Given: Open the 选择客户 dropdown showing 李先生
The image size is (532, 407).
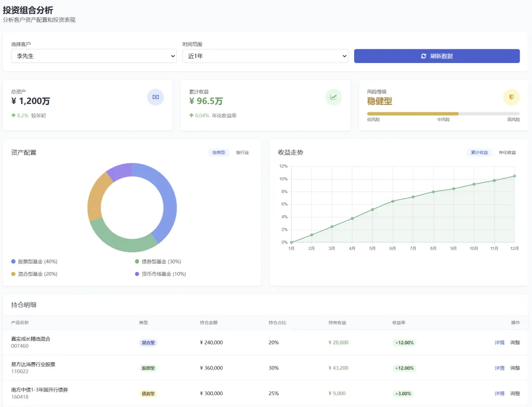Looking at the screenshot, I should pos(94,56).
